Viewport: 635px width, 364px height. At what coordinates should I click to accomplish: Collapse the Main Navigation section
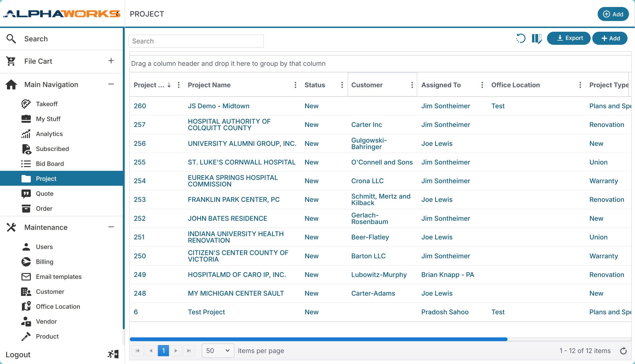pos(111,84)
